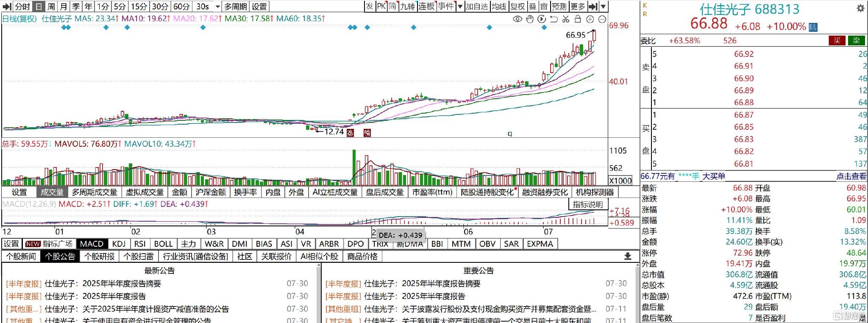Open 设置 on the bottom indicator row

pyautogui.click(x=11, y=244)
